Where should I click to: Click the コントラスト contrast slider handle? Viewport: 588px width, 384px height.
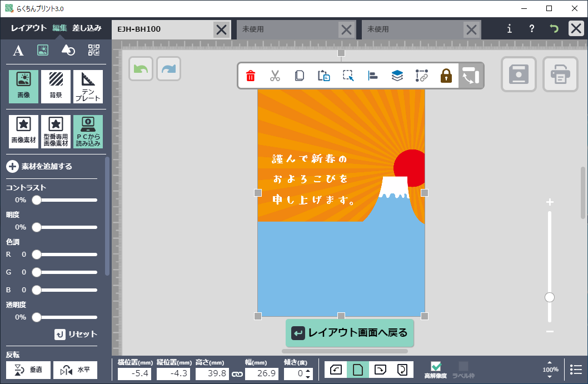[36, 200]
